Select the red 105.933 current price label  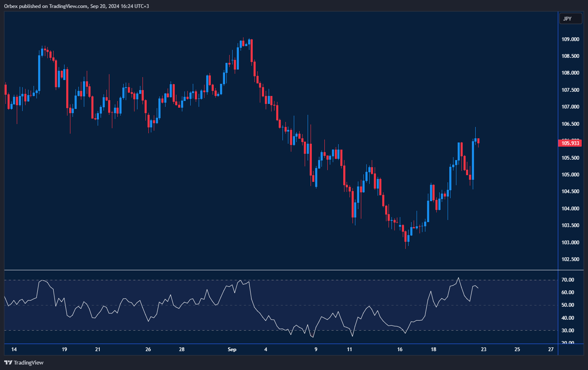tap(570, 143)
